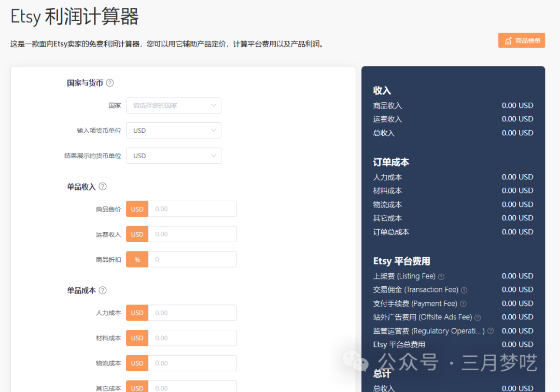Click the Etsy 平台总费用 row label
This screenshot has height=392, width=560.
click(399, 344)
